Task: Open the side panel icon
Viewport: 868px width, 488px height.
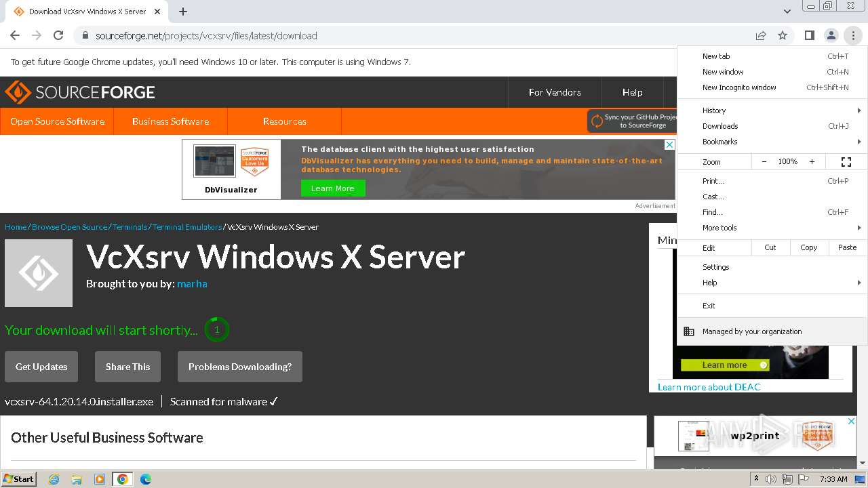Action: click(x=809, y=35)
